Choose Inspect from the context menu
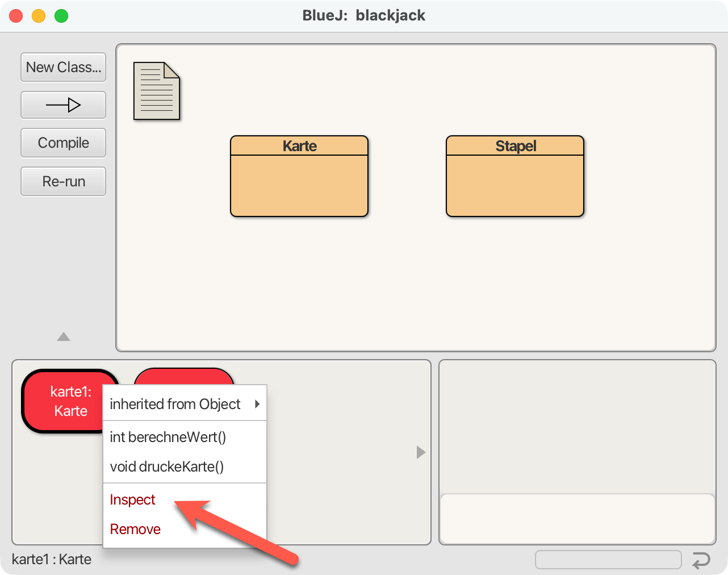The width and height of the screenshot is (728, 575). [133, 499]
